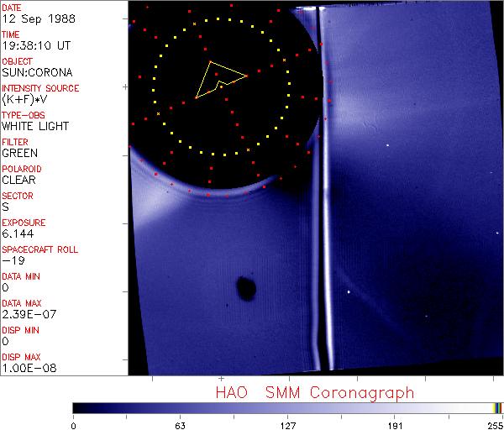Click the date value 12 Sep 1988

tap(32, 18)
